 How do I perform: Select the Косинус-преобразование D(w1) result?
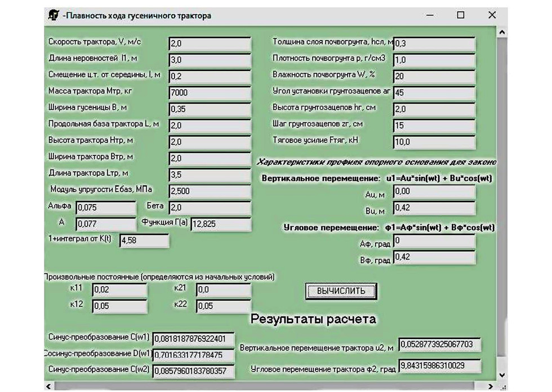click(x=193, y=355)
